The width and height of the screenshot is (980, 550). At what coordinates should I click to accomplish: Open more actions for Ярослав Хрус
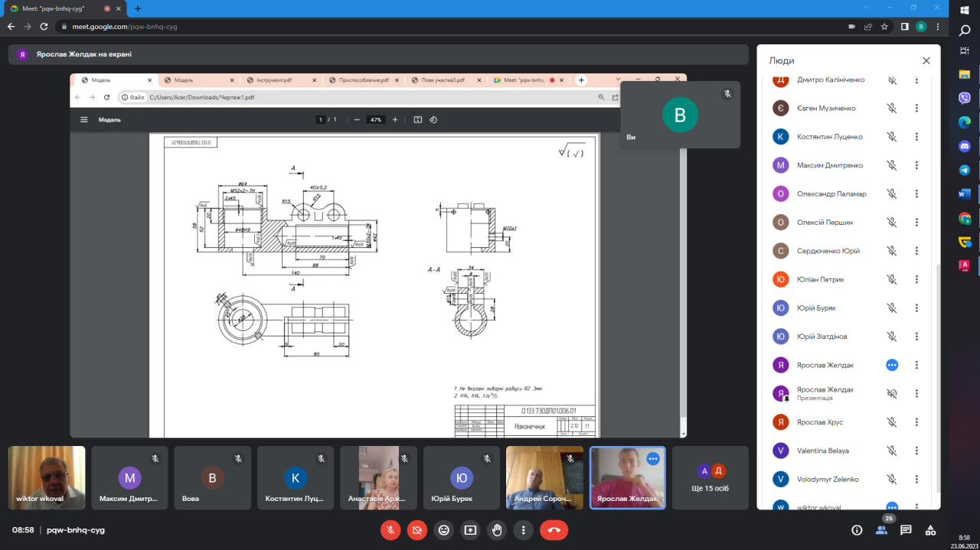point(916,422)
